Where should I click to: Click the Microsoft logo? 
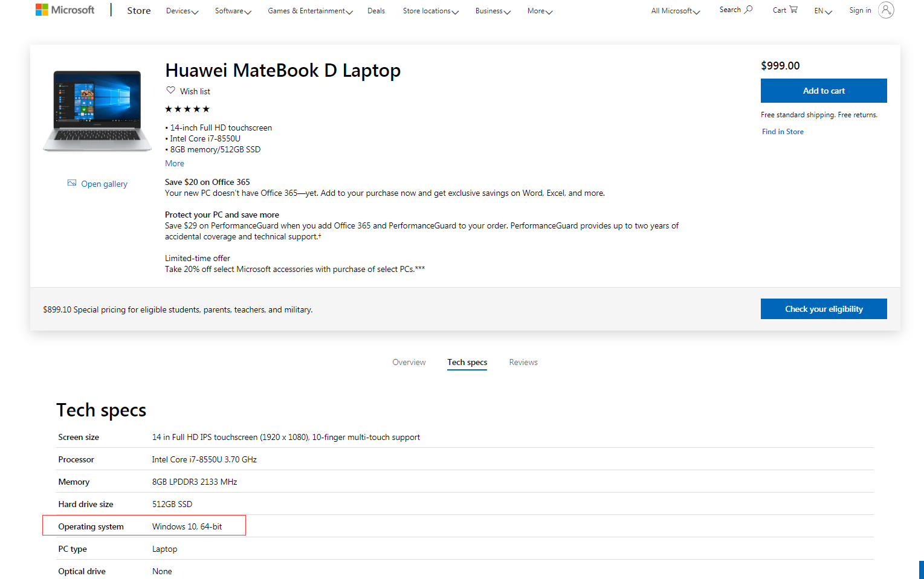tap(65, 10)
